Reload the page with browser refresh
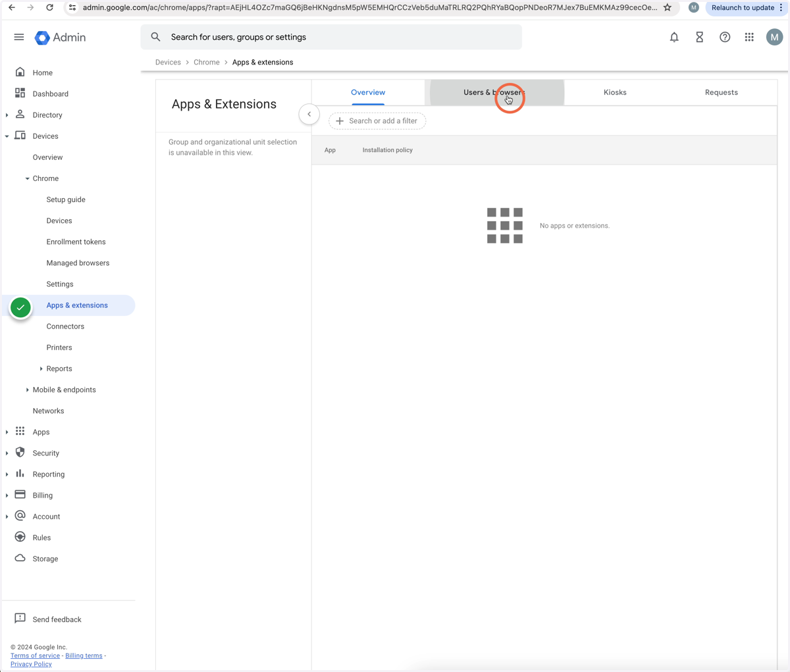Screen dimensions: 790x672 pos(49,8)
